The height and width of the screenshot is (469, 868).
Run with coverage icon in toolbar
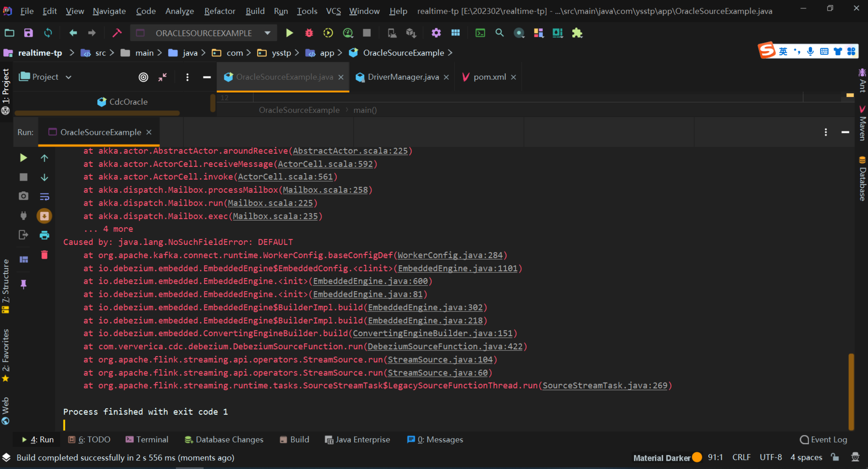(328, 33)
